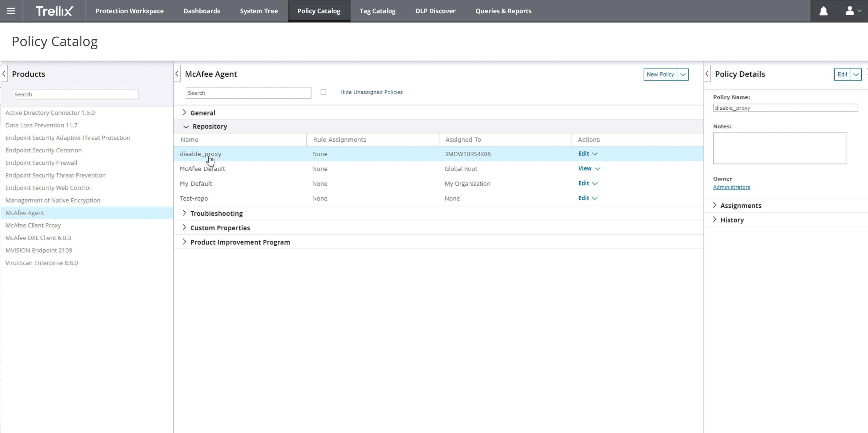Click the Administrators owner link
This screenshot has height=433, width=868.
point(731,187)
